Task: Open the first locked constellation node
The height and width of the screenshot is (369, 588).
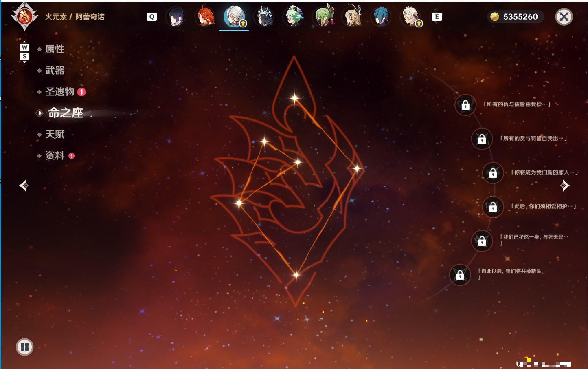Action: [465, 105]
